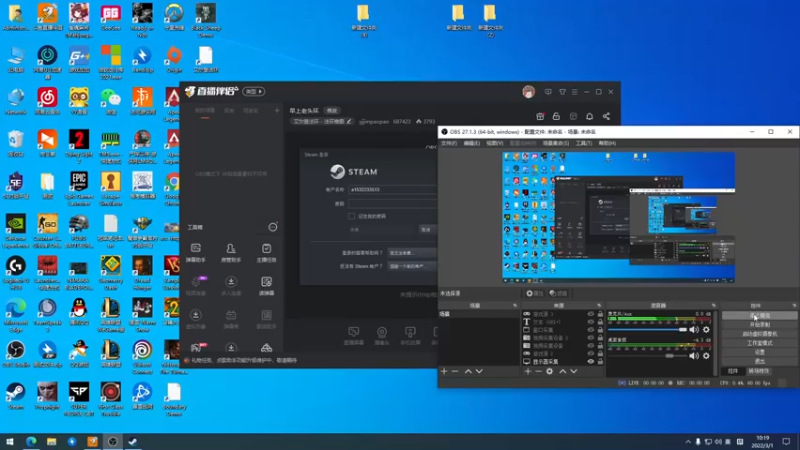Open Mic/Aux gear settings in OBS mixer
The height and width of the screenshot is (450, 800).
click(706, 330)
